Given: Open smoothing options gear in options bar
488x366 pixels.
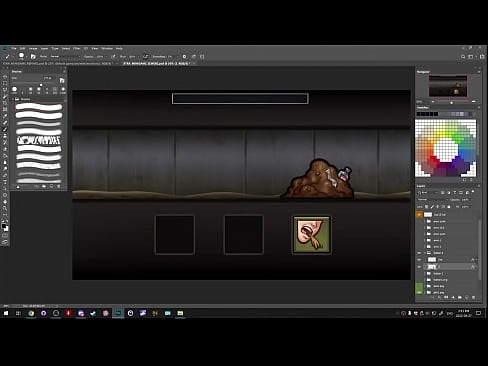Looking at the screenshot, I should (184, 57).
